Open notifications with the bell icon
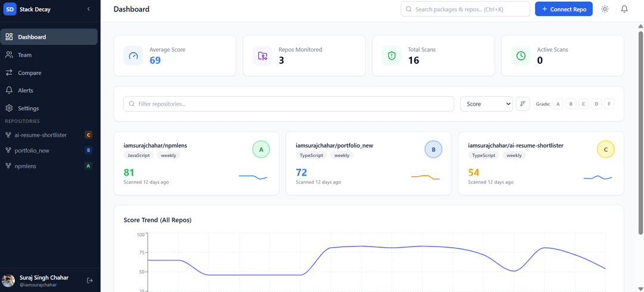This screenshot has width=644, height=292. tap(624, 9)
